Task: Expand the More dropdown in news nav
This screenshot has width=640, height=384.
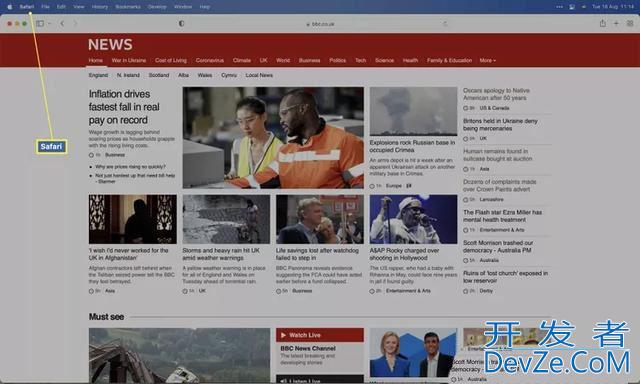Action: [487, 60]
